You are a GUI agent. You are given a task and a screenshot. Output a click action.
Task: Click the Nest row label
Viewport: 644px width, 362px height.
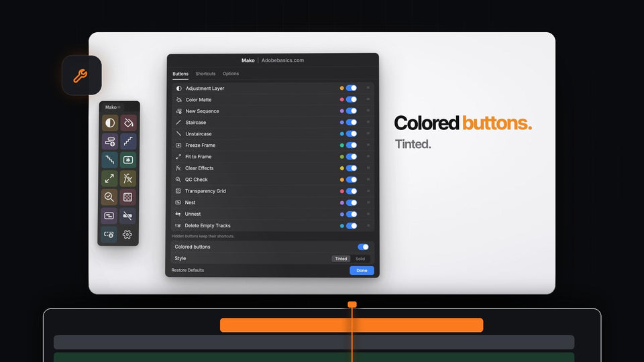coord(190,202)
